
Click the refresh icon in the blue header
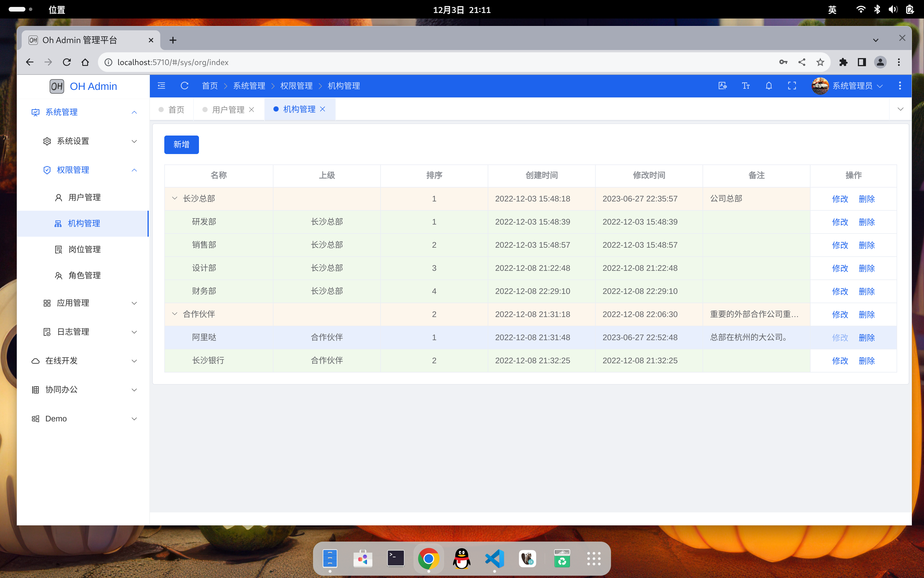click(x=185, y=86)
